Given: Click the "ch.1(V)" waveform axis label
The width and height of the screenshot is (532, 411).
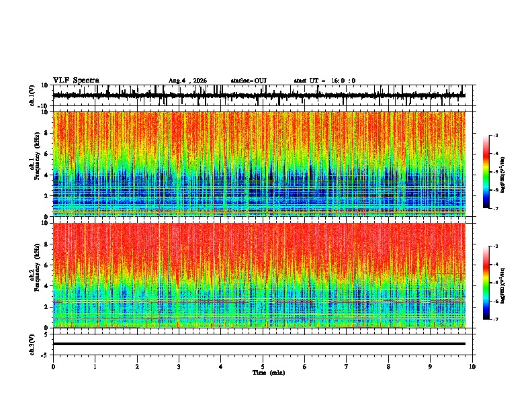Looking at the screenshot, I should (x=32, y=95).
